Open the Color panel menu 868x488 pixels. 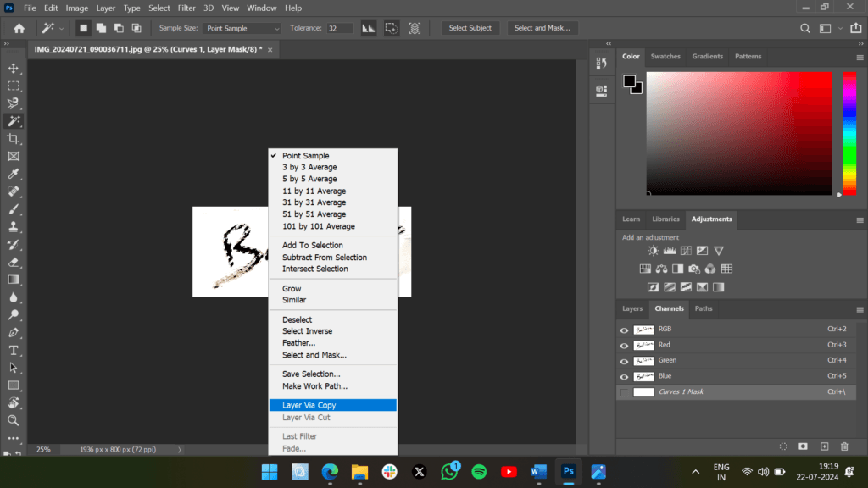[860, 58]
